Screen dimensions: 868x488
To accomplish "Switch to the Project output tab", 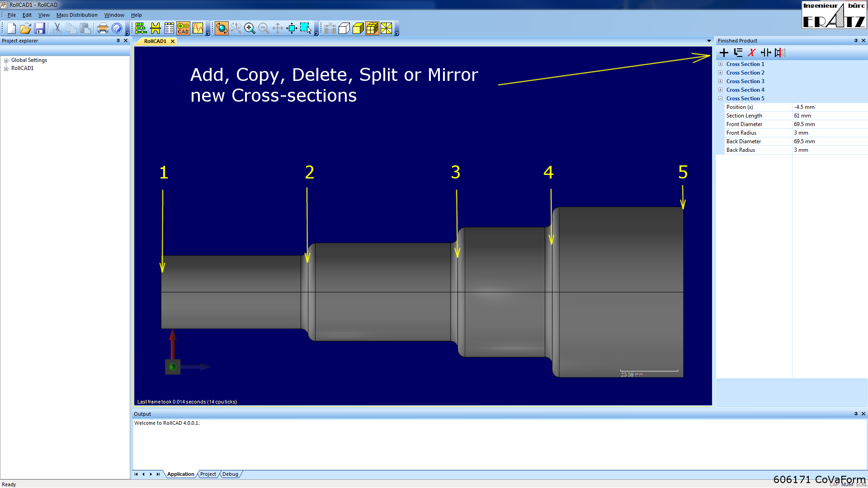I will tap(208, 474).
